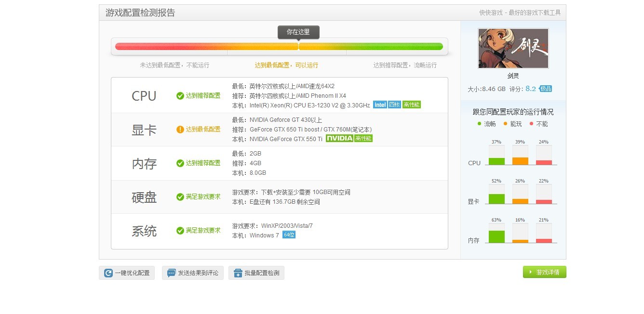Click the 达到最低配置，可以运行 label

(x=286, y=65)
